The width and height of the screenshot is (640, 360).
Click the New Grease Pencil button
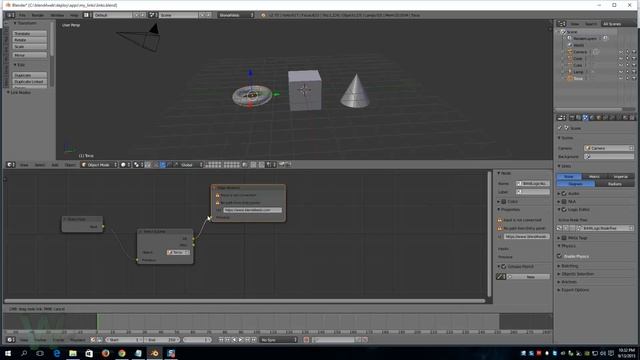528,277
